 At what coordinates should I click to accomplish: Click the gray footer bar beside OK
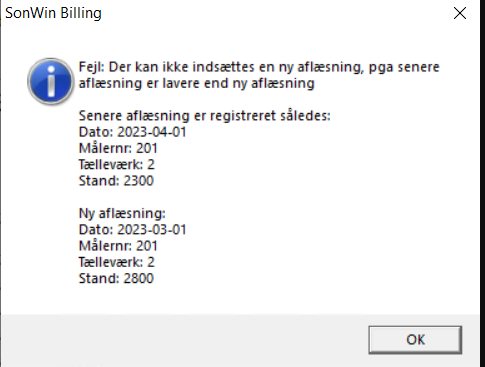tap(183, 340)
